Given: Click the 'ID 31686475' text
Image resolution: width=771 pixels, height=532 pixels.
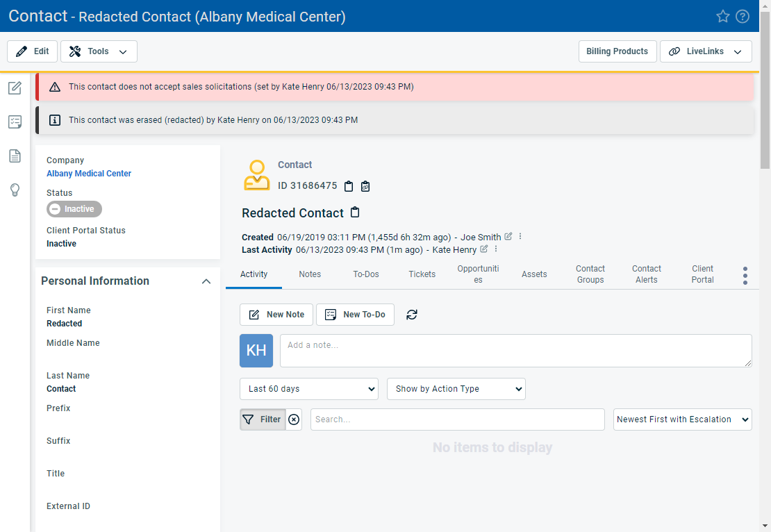Looking at the screenshot, I should 307,185.
